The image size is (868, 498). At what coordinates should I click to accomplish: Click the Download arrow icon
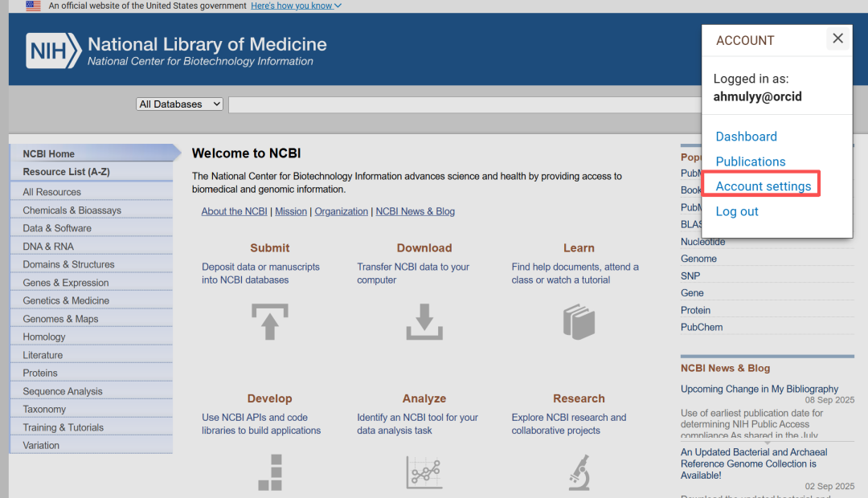[x=424, y=321]
